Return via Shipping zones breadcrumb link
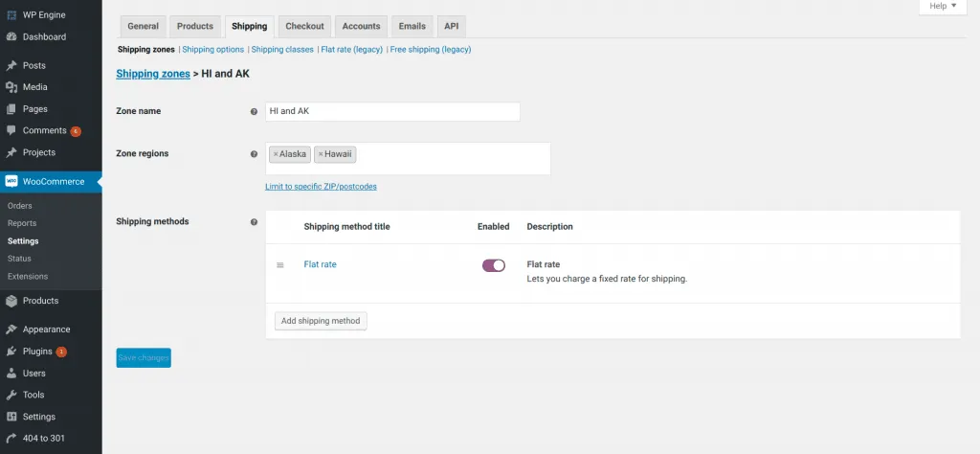The image size is (980, 454). coord(153,74)
